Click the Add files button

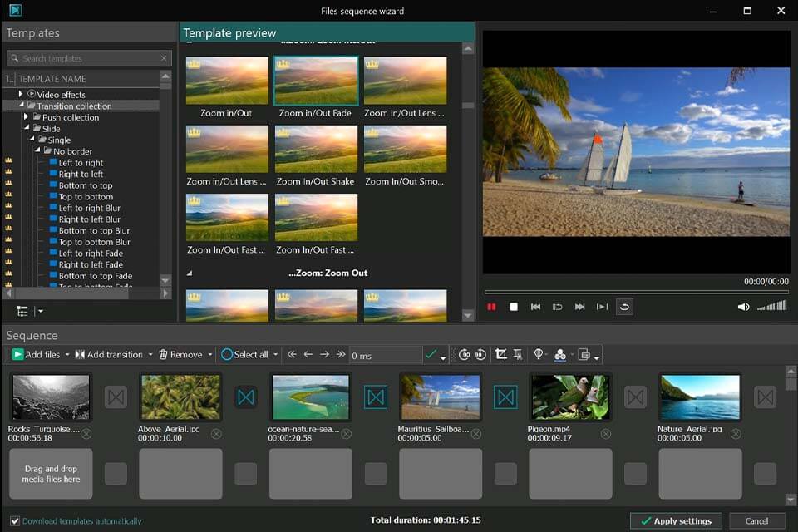(36, 354)
